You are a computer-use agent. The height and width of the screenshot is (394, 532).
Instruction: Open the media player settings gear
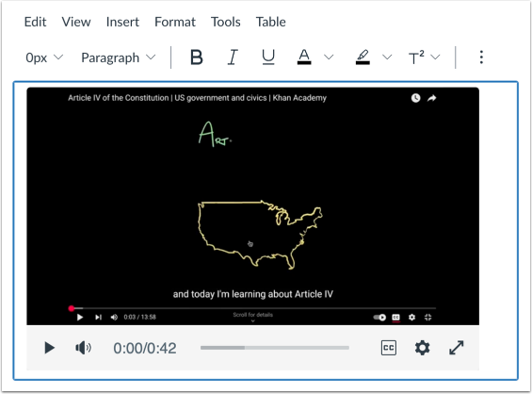(x=423, y=348)
